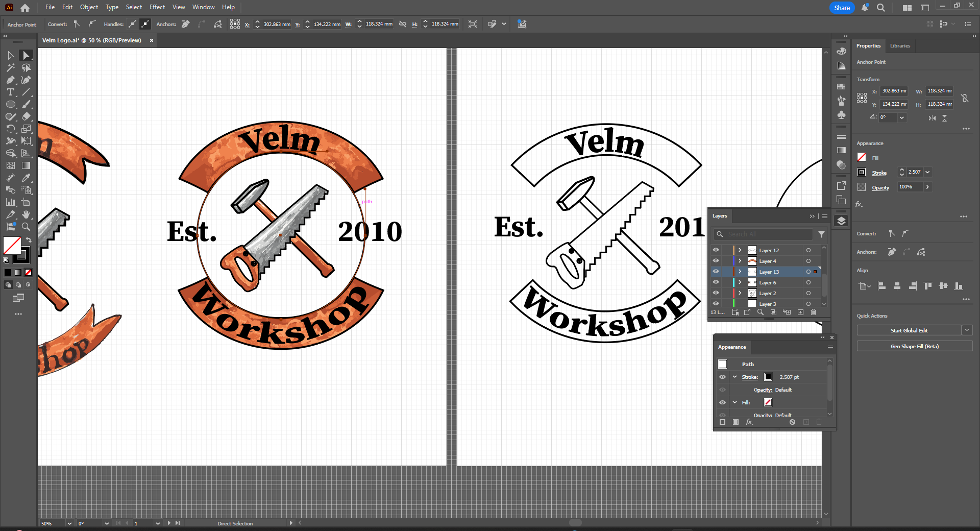Viewport: 980px width, 531px height.
Task: Open the stroke weight dropdown in Properties
Action: pyautogui.click(x=927, y=172)
